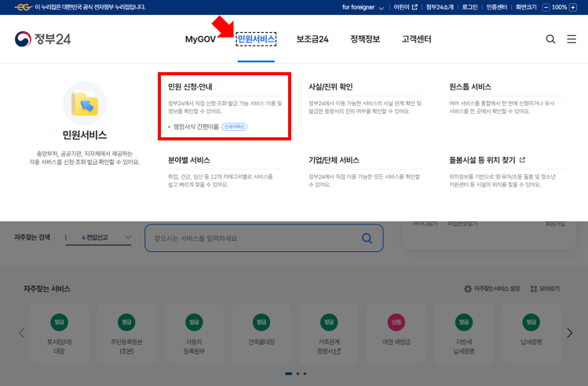Open 납세증명 service card
The height and width of the screenshot is (386, 588).
[531, 333]
